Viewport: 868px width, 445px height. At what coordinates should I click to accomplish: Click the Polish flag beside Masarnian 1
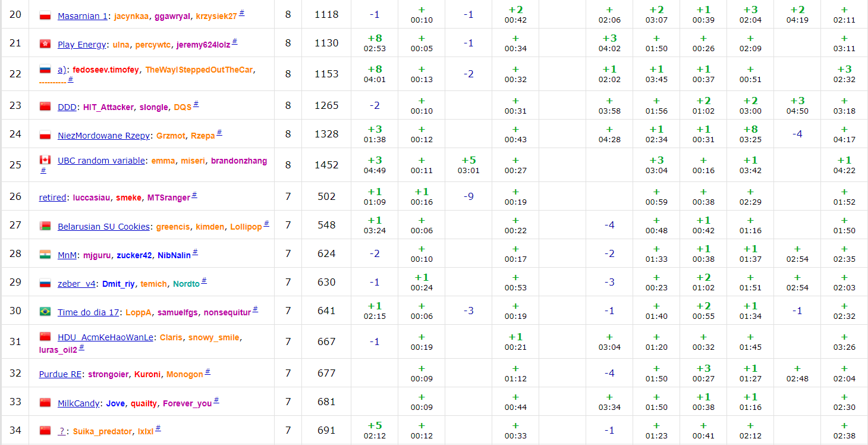(45, 15)
